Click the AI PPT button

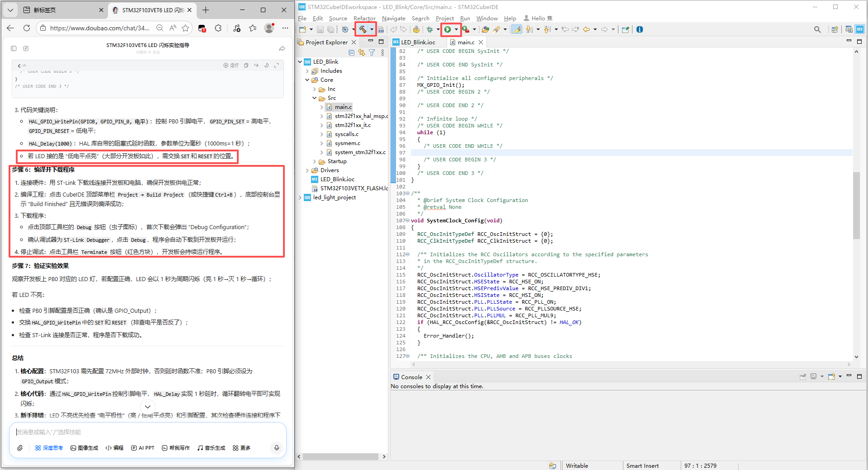pyautogui.click(x=142, y=448)
